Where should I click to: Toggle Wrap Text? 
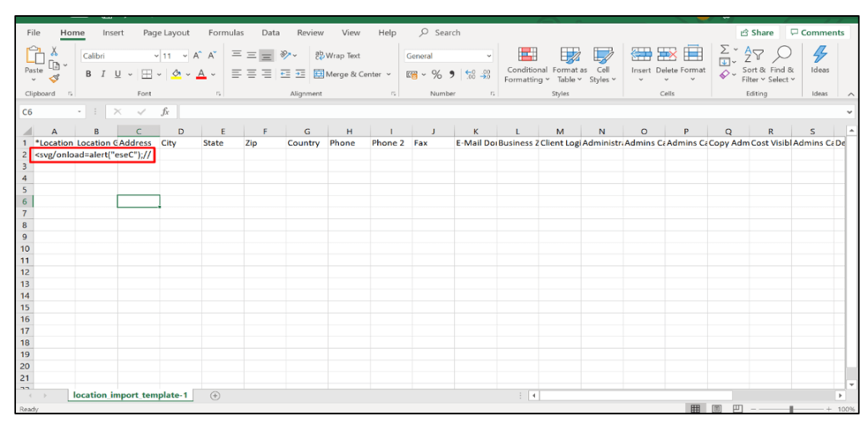point(337,55)
